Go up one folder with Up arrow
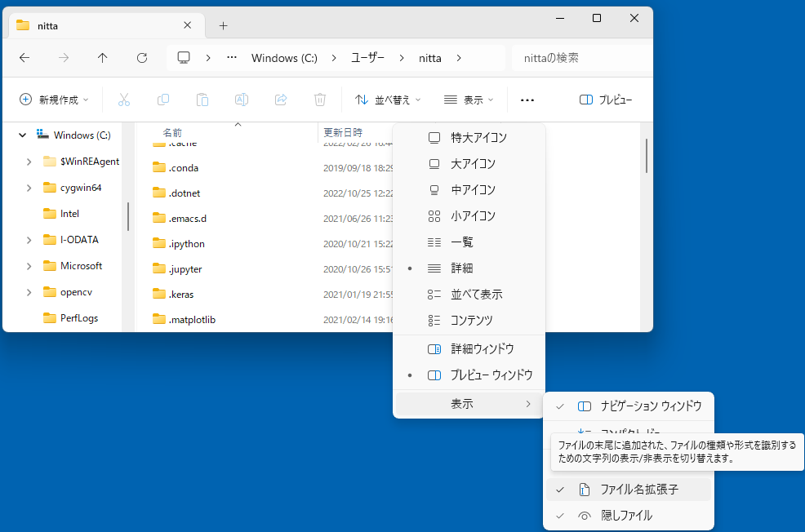This screenshot has height=532, width=805. pos(102,58)
